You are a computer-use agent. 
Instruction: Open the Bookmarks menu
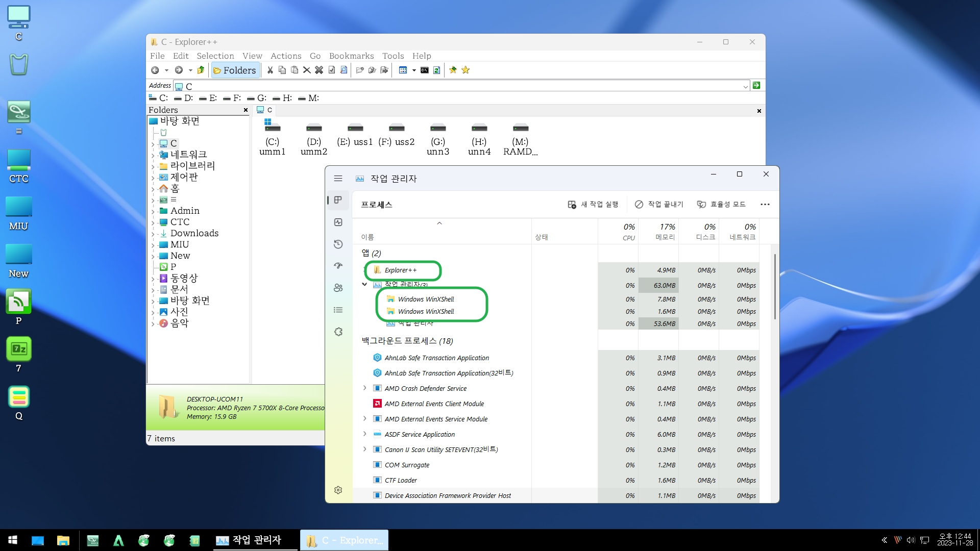(x=351, y=56)
